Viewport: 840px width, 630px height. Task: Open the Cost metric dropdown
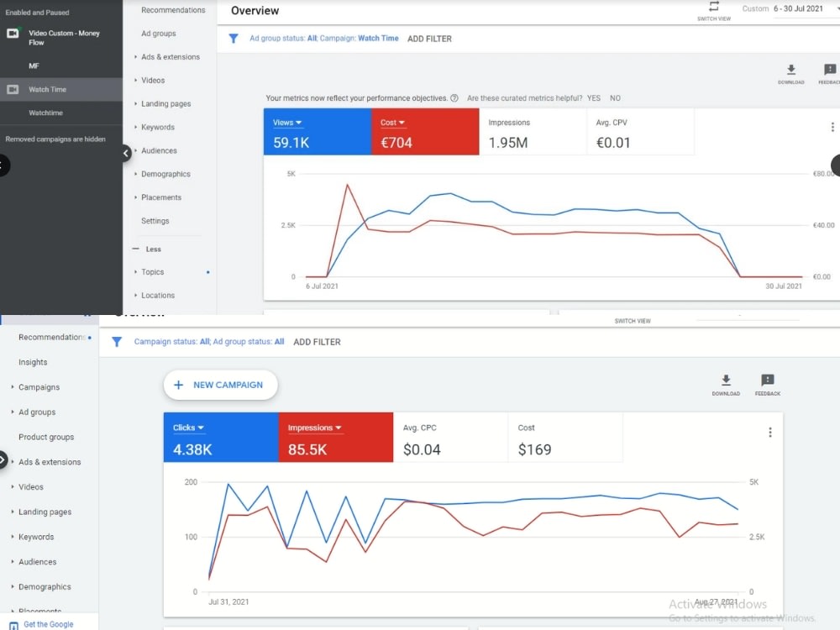click(x=392, y=123)
